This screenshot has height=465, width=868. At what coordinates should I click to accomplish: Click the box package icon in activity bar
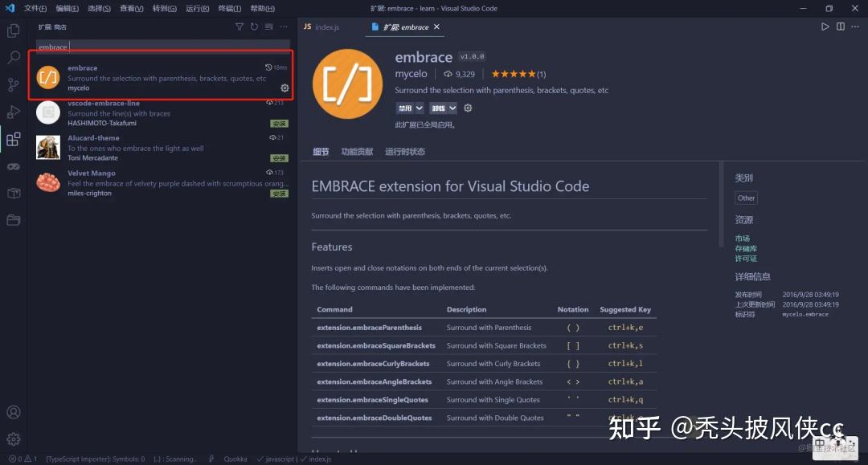point(14,193)
